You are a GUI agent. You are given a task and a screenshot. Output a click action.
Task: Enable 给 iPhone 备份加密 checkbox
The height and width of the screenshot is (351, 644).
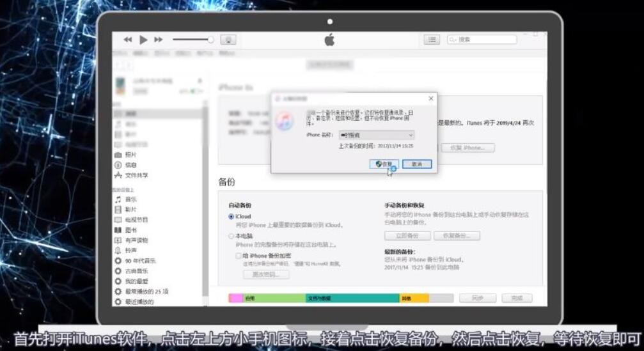(238, 256)
